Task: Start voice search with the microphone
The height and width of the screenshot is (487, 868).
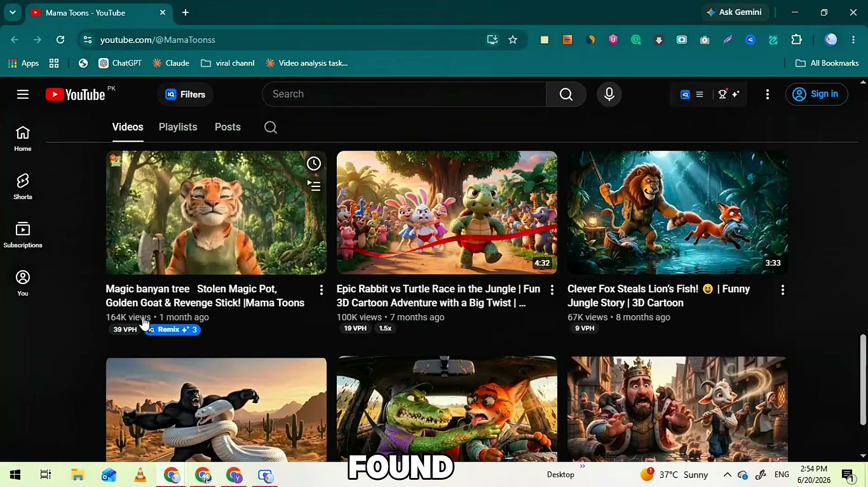Action: (609, 94)
